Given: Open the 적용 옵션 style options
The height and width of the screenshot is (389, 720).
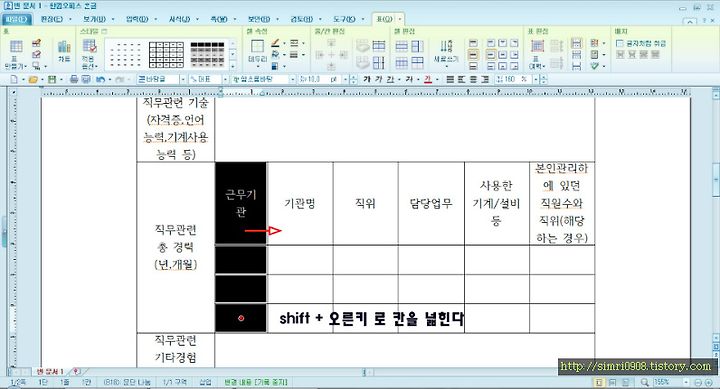Looking at the screenshot, I should (89, 53).
